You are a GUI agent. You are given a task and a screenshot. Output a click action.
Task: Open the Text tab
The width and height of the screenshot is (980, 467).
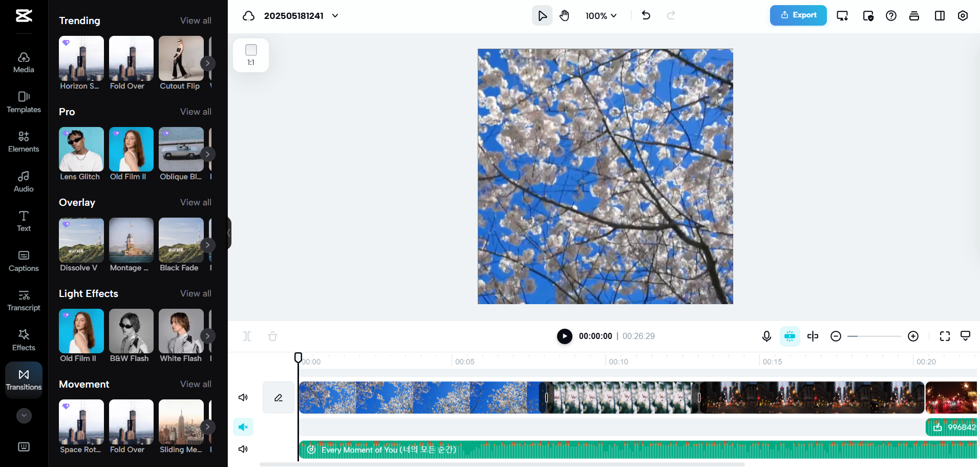coord(24,222)
